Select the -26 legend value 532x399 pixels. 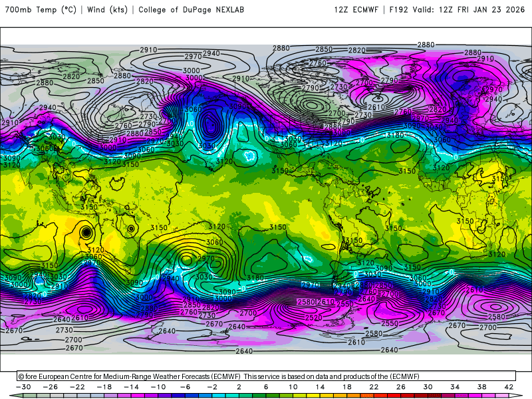pos(51,387)
